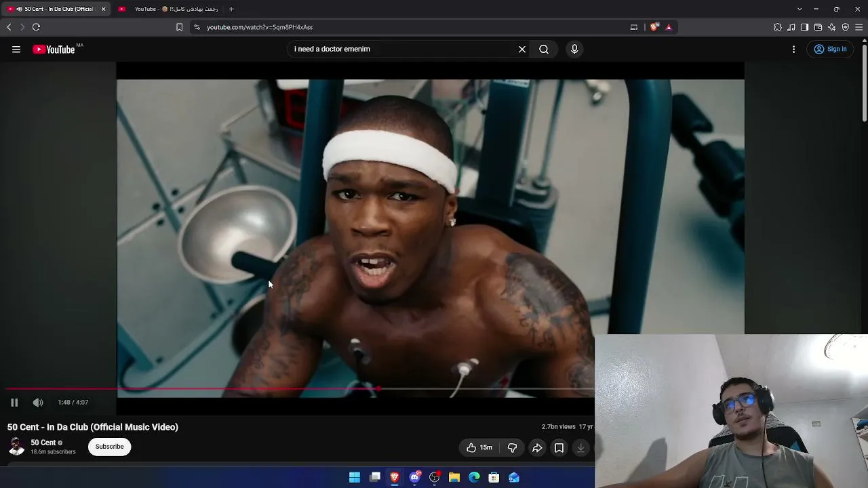Open the browser extensions puzzle icon
This screenshot has height=488, width=868.
point(778,27)
